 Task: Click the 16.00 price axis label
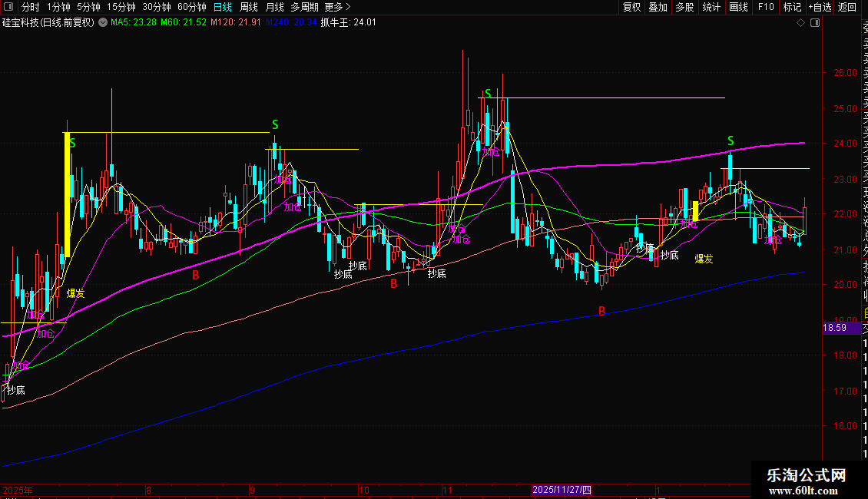[845, 426]
